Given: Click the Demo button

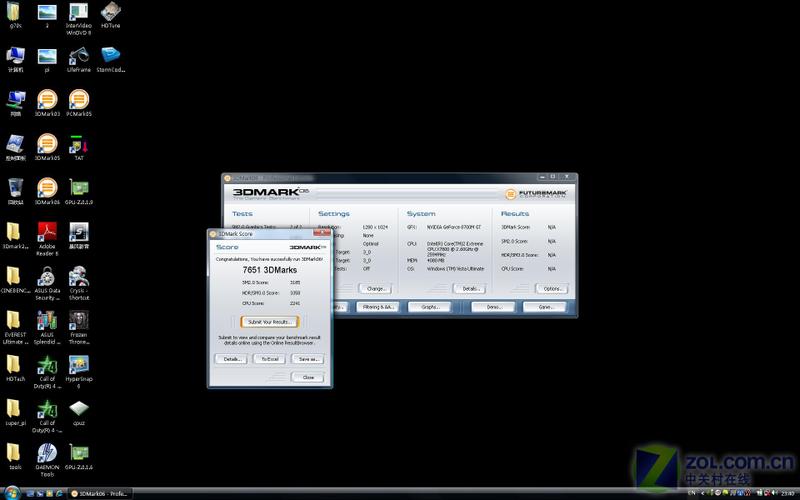Looking at the screenshot, I should 493,307.
